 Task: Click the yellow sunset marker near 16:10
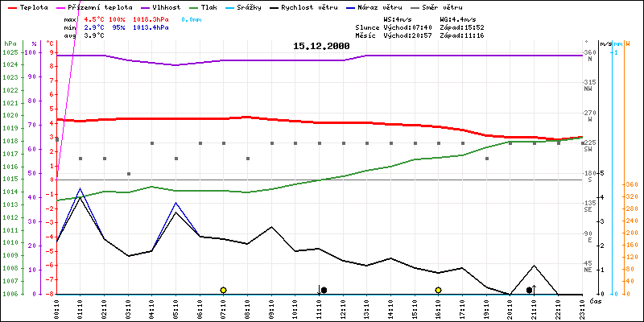pyautogui.click(x=438, y=290)
